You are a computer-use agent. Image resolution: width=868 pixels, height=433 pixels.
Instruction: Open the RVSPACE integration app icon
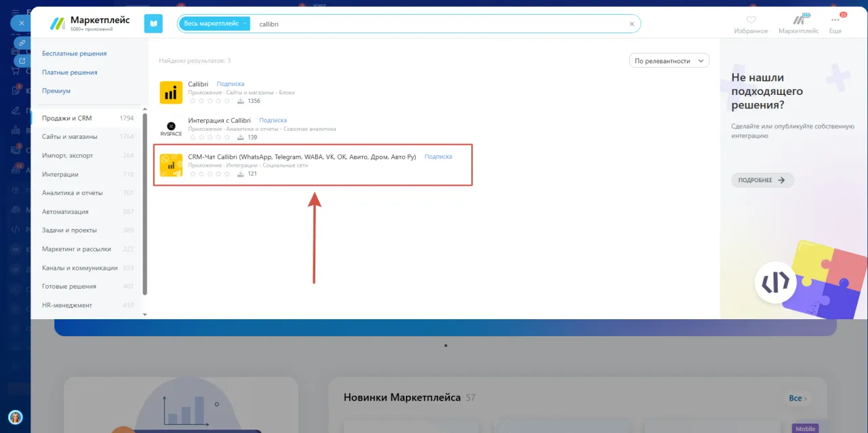coord(171,129)
